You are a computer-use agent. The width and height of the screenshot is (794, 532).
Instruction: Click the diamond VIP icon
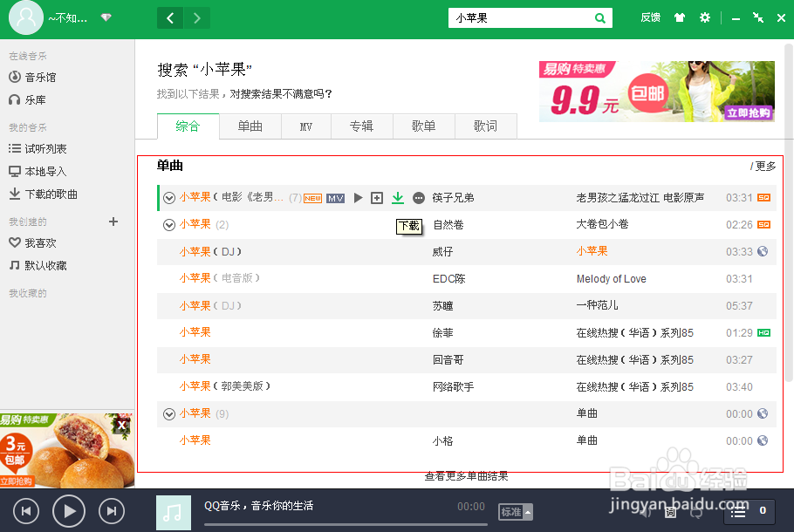(x=106, y=17)
